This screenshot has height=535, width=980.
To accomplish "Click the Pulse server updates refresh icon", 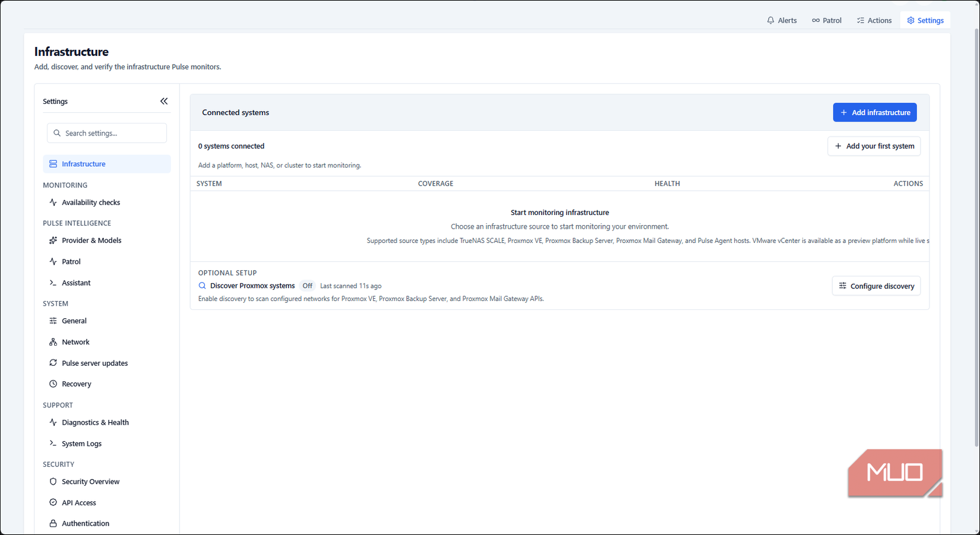I will (x=53, y=363).
